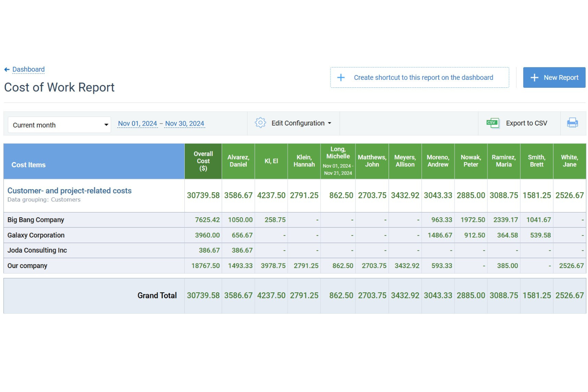Open the Nov 01, 2024 date link

[x=137, y=124]
